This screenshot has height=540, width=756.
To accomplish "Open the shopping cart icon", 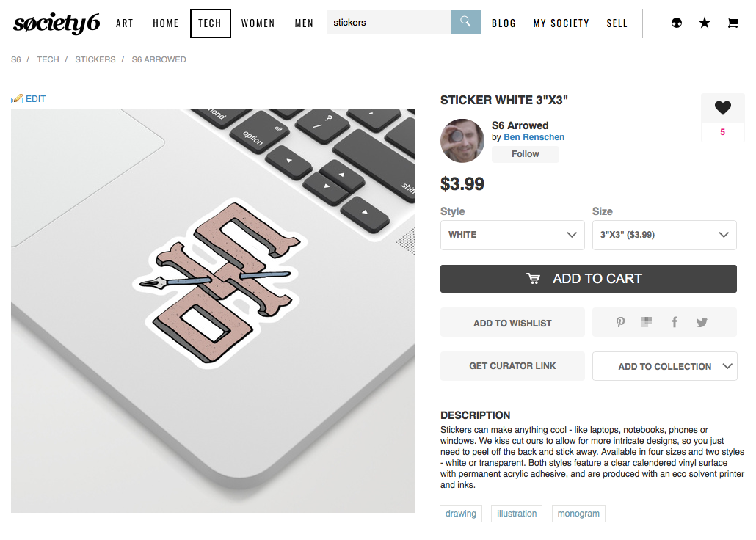I will pos(733,23).
